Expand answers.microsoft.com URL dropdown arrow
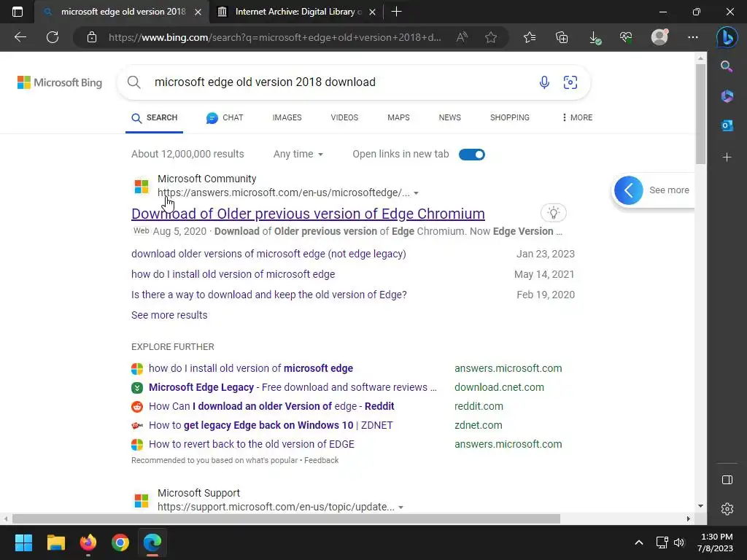The image size is (747, 560). click(416, 192)
